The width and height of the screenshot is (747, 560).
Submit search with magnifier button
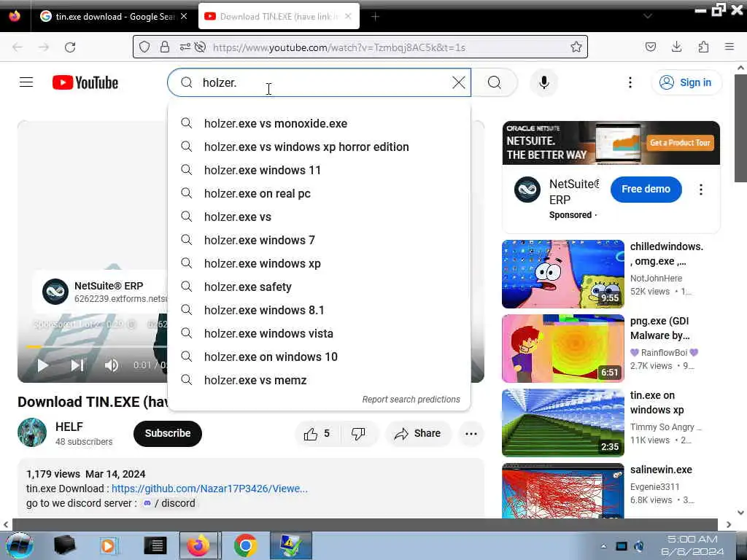(x=495, y=82)
